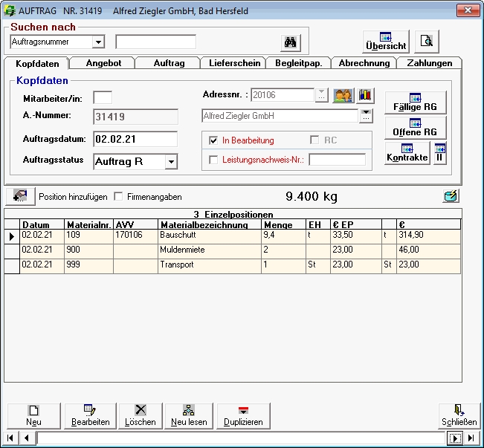The image size is (484, 448).
Task: Show Fällige RG invoices
Action: (415, 103)
